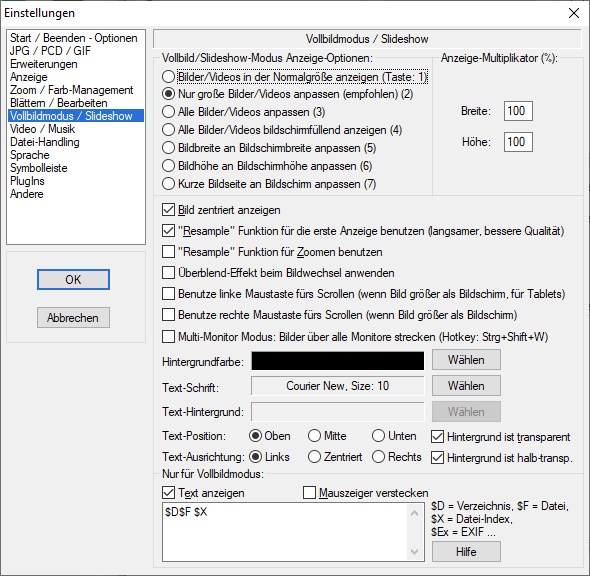590x576 pixels.
Task: Click Wählen button for Text-Schrift
Action: pos(466,386)
